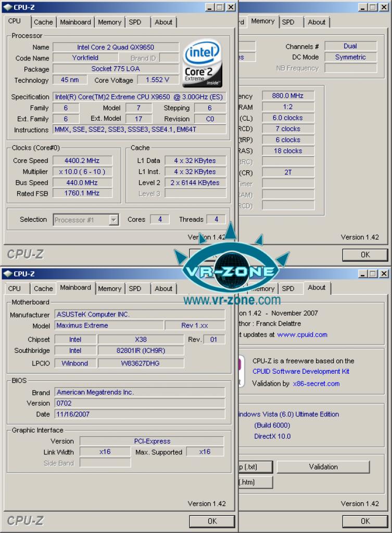Screen dimensions: 392x533
Task: Click the DirectX 10.0 text
Action: click(x=272, y=436)
